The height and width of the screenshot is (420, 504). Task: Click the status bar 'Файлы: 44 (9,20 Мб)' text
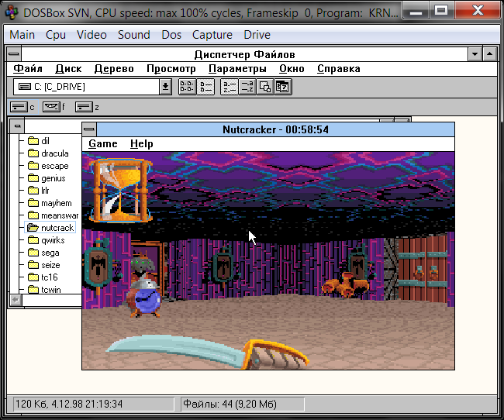click(x=230, y=404)
